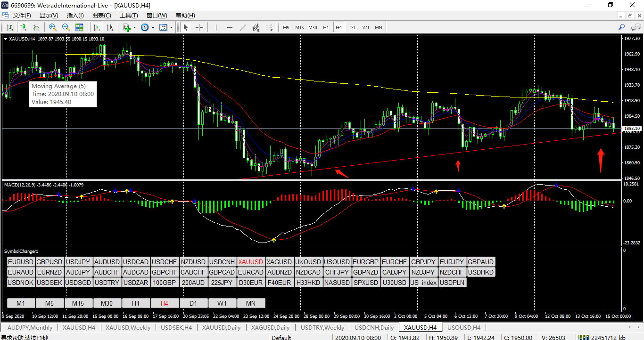Image resolution: width=644 pixels, height=340 pixels.
Task: Open the chart periods clock button
Action: pyautogui.click(x=144, y=27)
